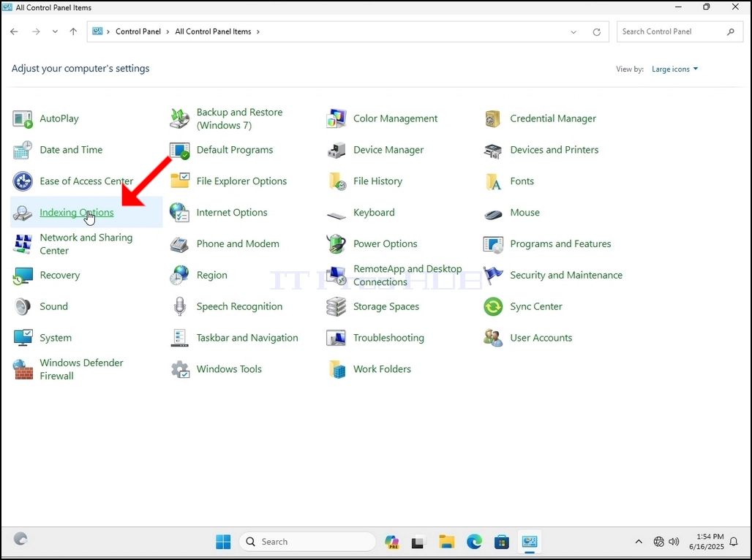Open Power Options battery icon
This screenshot has height=560, width=752.
click(x=336, y=244)
